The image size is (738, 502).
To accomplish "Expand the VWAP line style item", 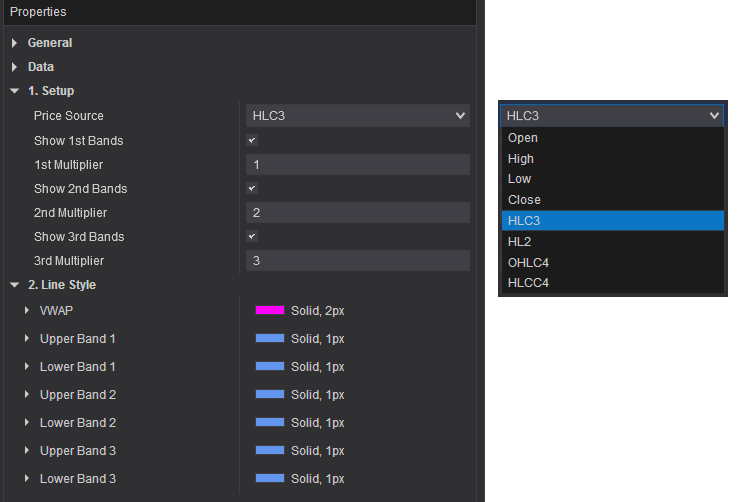I will [x=27, y=311].
